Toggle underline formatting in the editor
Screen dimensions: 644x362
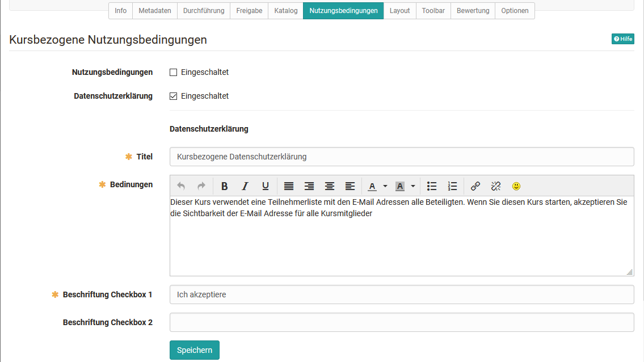[266, 186]
